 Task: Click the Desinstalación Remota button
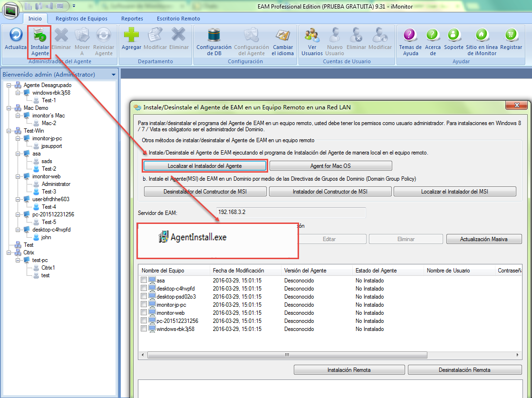click(x=465, y=370)
